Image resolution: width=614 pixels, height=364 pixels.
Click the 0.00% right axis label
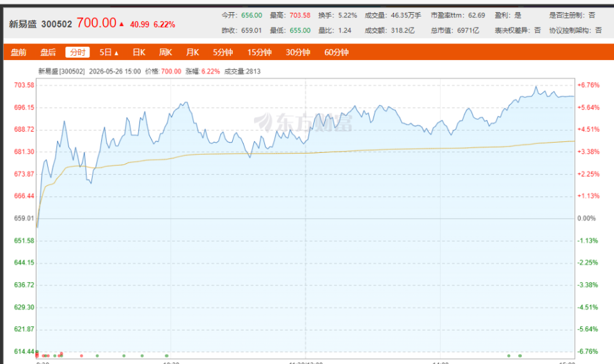click(586, 218)
